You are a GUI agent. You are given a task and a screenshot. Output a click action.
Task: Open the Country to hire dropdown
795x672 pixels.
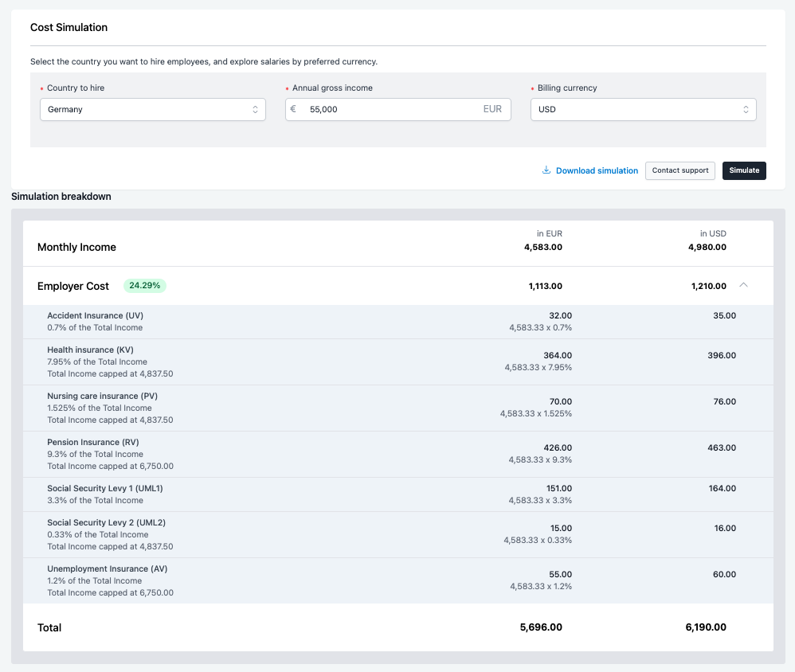pyautogui.click(x=152, y=110)
